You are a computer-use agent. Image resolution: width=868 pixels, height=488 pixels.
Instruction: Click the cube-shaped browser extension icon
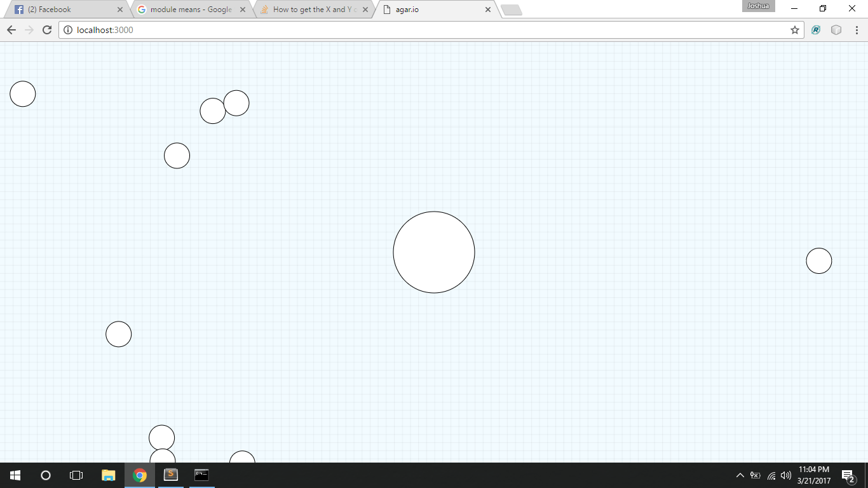[x=835, y=30]
